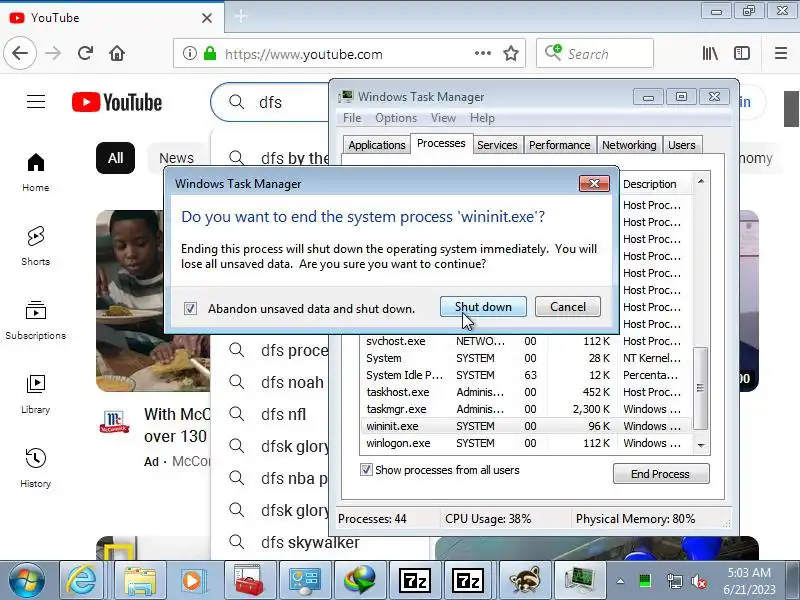Click the End Process button

(x=661, y=474)
